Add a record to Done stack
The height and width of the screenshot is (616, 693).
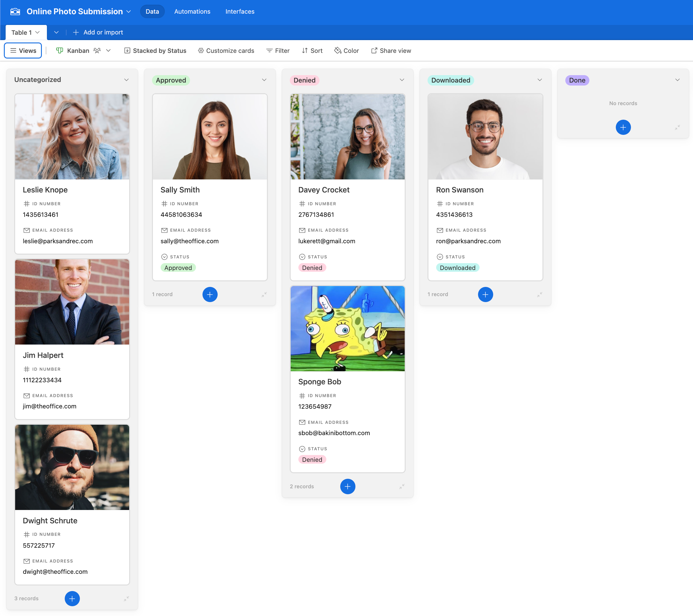point(623,127)
